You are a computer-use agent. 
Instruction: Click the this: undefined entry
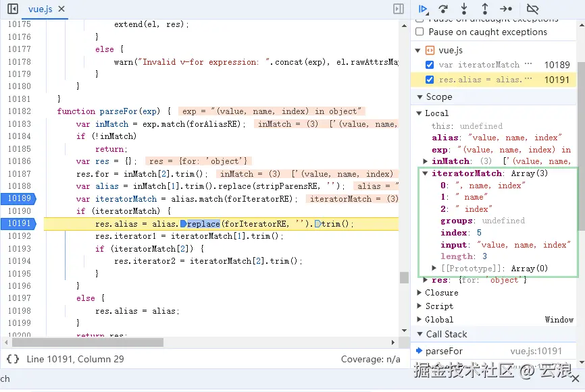467,126
